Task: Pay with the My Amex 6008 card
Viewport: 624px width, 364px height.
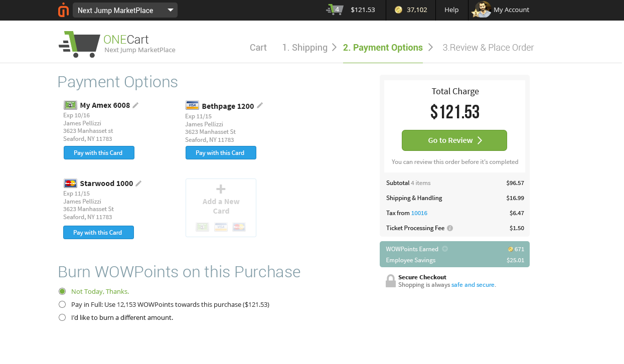Action: [99, 153]
